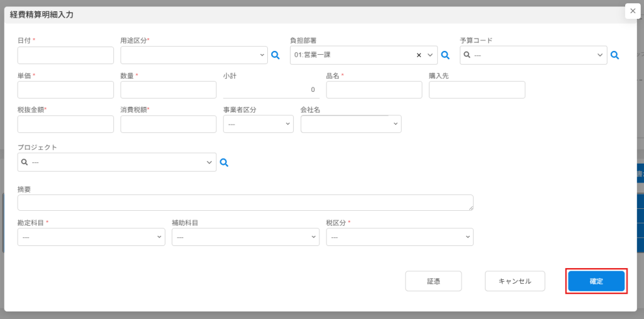Viewport: 644px width, 319px height.
Task: Open the 用途区分 dropdown
Action: point(194,55)
